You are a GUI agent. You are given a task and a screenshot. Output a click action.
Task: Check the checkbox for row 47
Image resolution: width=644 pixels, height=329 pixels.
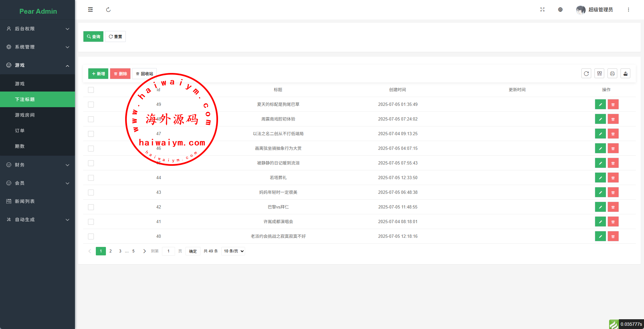coord(91,134)
